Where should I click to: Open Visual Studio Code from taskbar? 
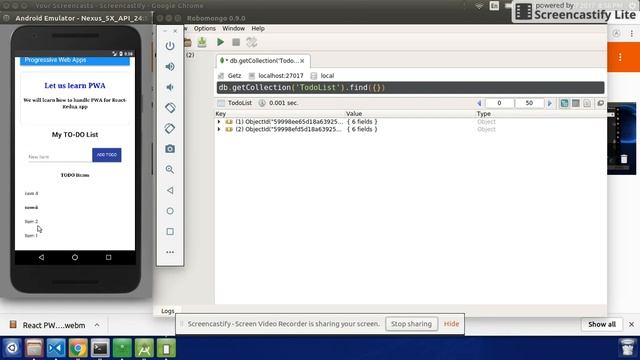coord(56,348)
